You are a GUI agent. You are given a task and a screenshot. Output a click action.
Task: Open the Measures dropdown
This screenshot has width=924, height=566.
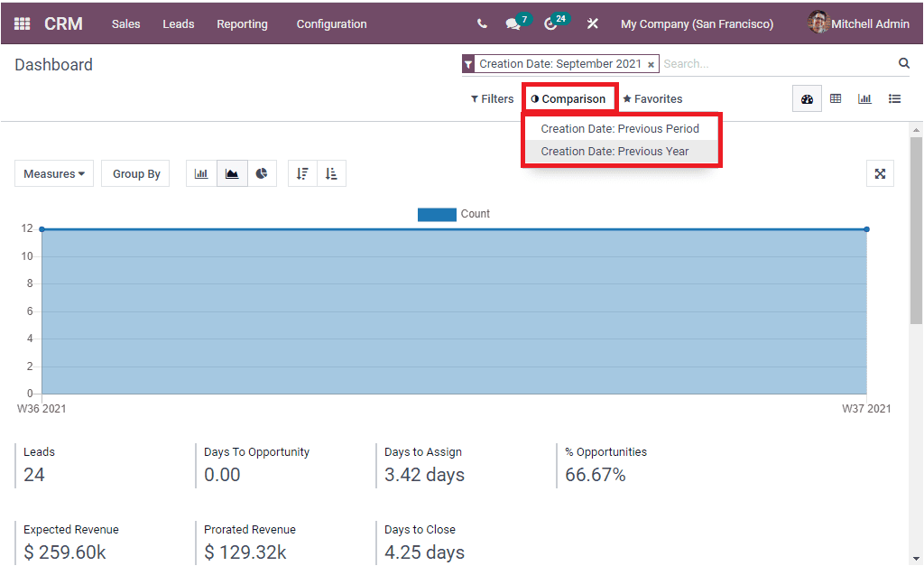point(53,173)
